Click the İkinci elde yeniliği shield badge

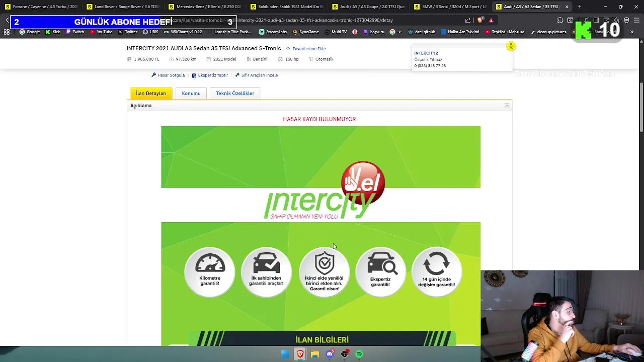[324, 271]
